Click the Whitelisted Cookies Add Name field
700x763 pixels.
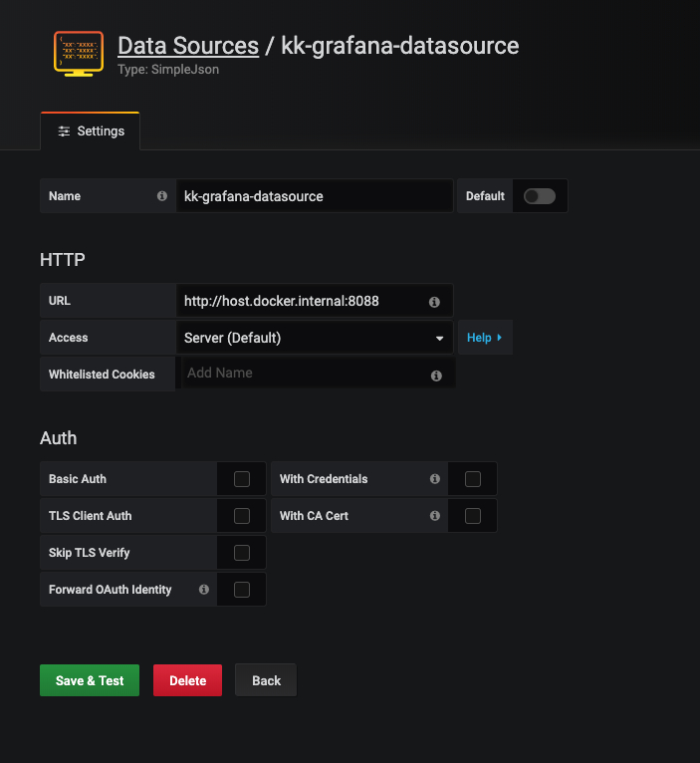319,374
